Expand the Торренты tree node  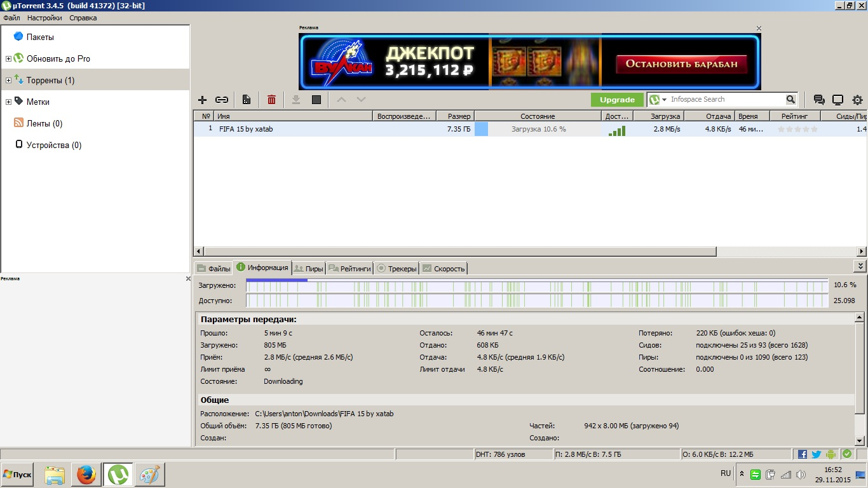click(8, 80)
